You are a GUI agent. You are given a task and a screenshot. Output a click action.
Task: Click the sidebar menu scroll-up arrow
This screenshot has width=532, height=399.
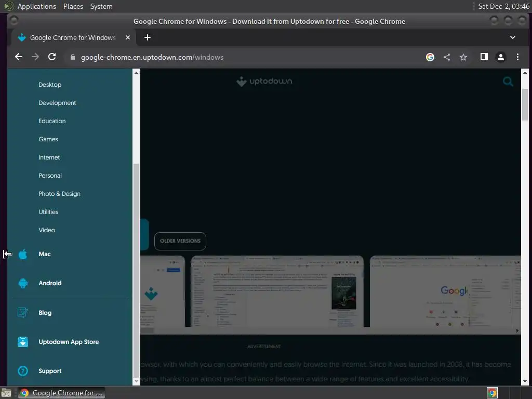[136, 73]
